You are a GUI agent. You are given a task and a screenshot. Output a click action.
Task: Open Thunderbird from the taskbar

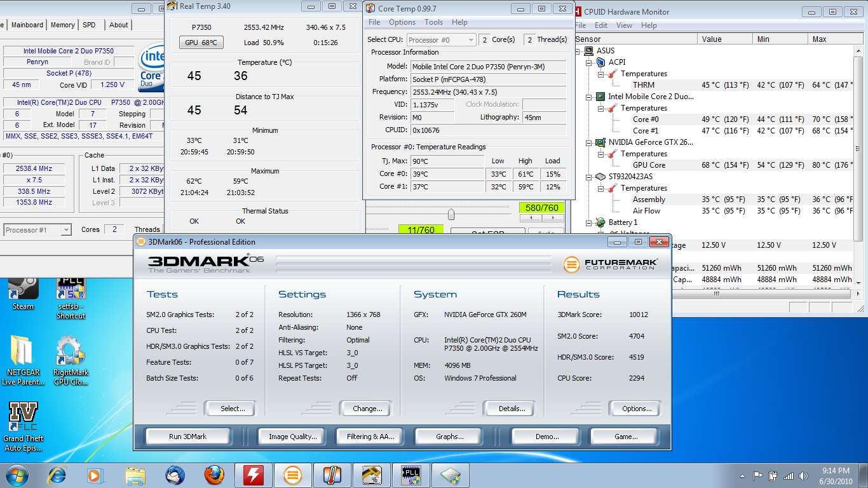point(175,475)
